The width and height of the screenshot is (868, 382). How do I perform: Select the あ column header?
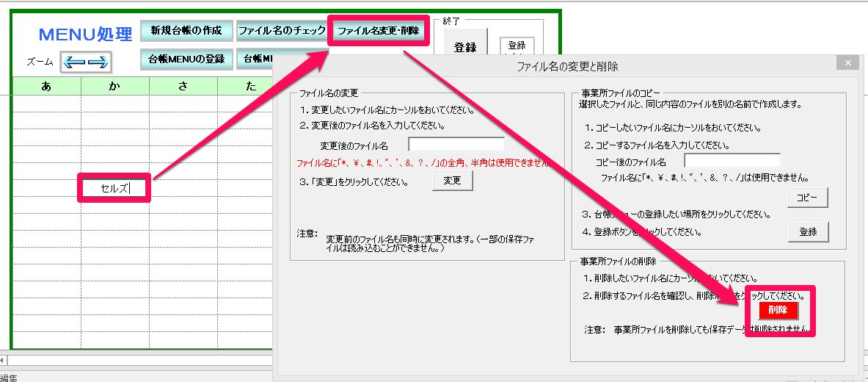pyautogui.click(x=46, y=86)
